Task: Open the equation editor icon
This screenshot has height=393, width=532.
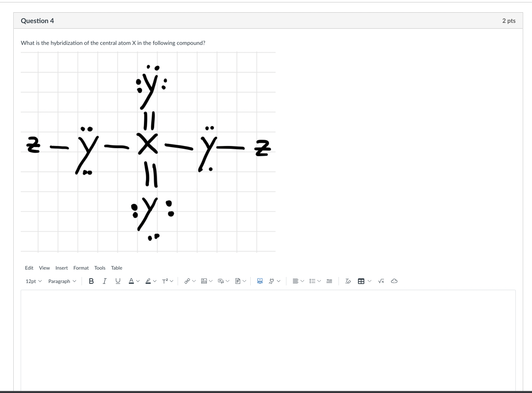Action: tap(381, 281)
